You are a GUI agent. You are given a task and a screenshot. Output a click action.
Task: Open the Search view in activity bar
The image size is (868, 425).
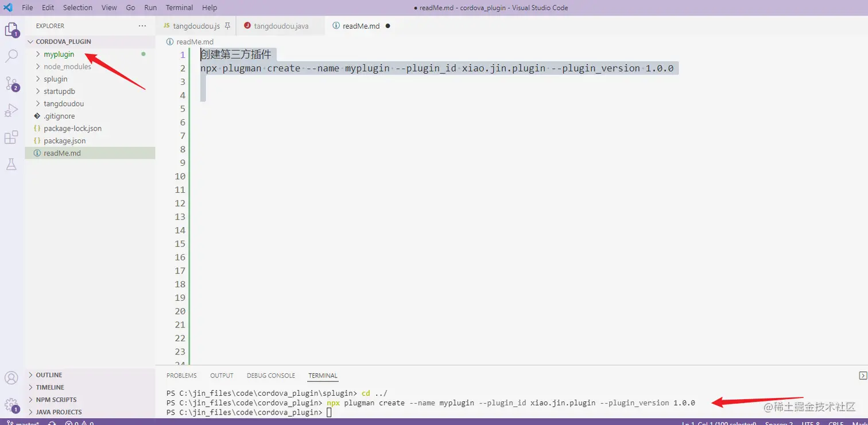click(11, 56)
